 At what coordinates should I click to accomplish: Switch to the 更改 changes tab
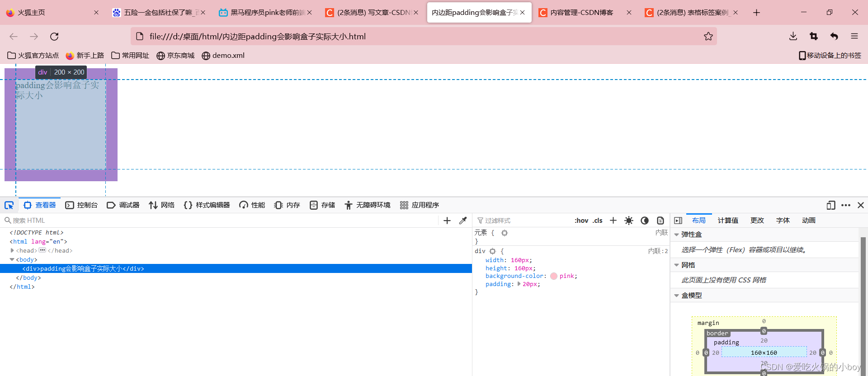pos(757,221)
